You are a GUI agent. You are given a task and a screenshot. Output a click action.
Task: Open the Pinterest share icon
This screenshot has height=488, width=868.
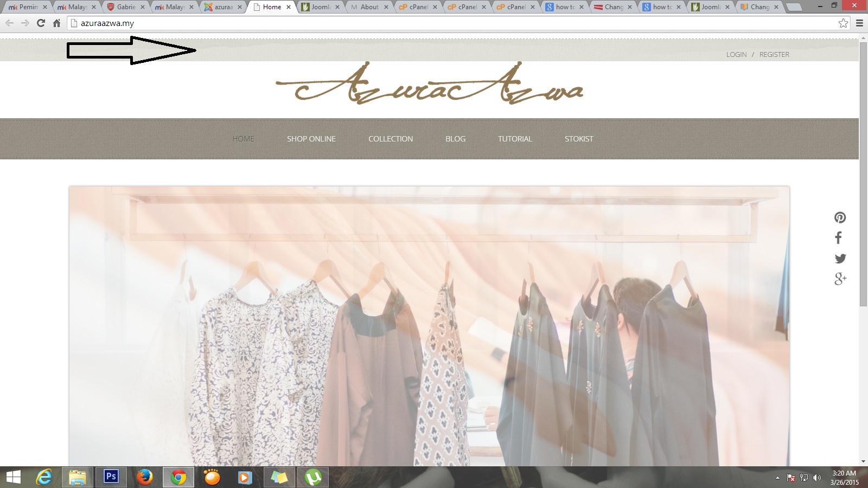click(x=840, y=217)
